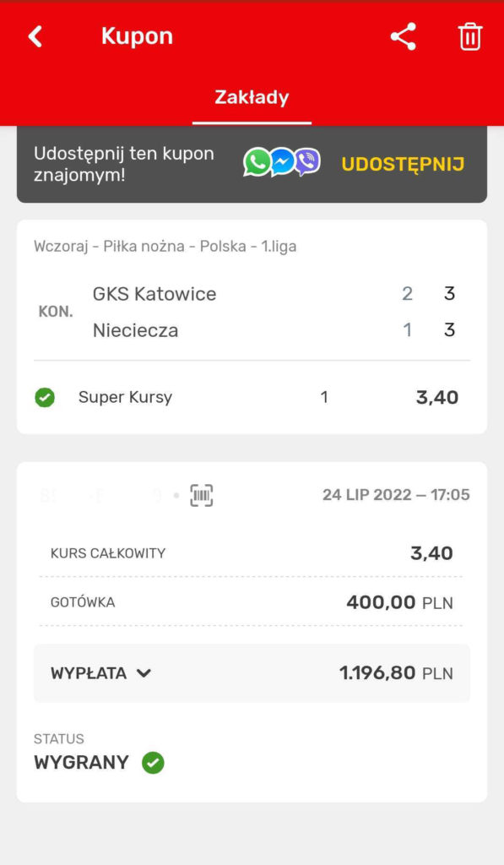
Task: Open the WYPŁATA payout row details
Action: (252, 673)
